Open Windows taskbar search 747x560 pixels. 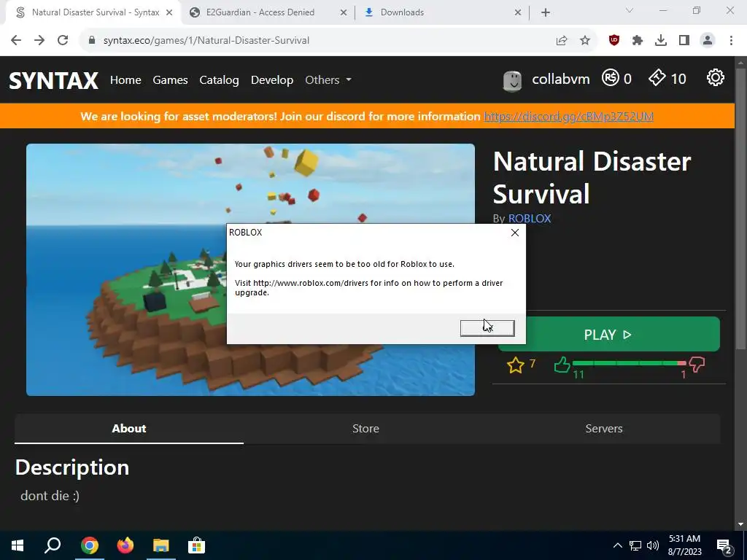[53, 545]
